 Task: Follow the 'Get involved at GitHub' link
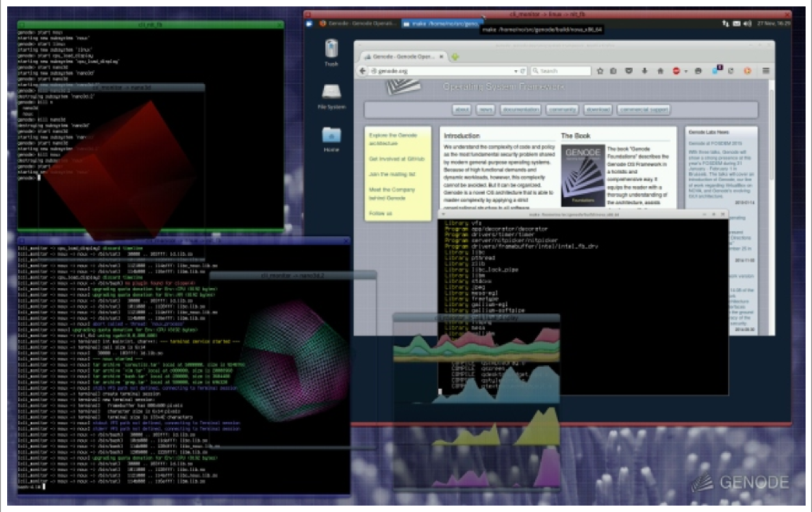click(x=396, y=159)
